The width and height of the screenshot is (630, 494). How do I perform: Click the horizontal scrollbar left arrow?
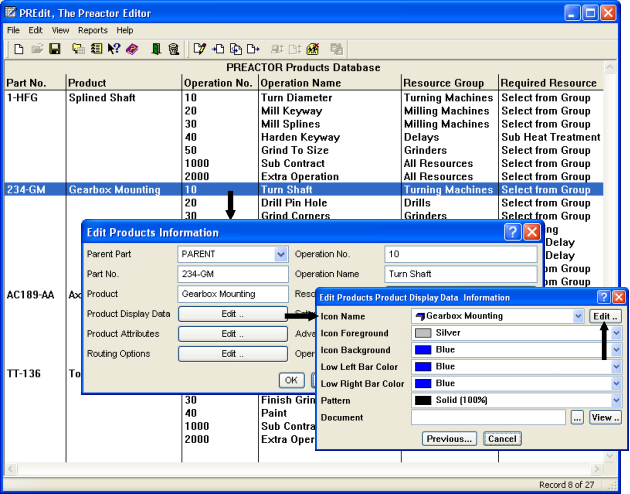click(11, 469)
